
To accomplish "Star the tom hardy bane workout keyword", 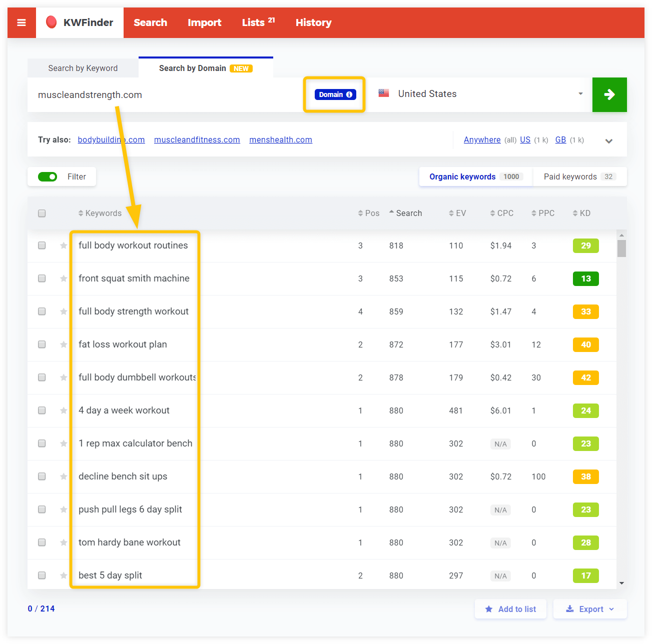I will (x=64, y=542).
